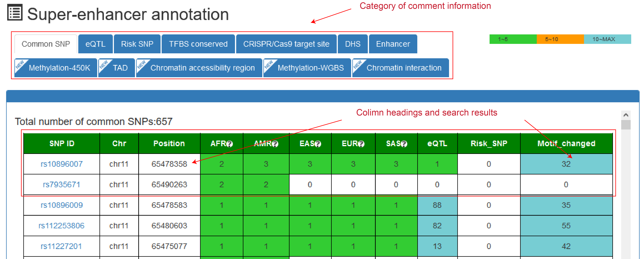This screenshot has width=644, height=259.
Task: Click the SNP ID column header
Action: (x=62, y=144)
